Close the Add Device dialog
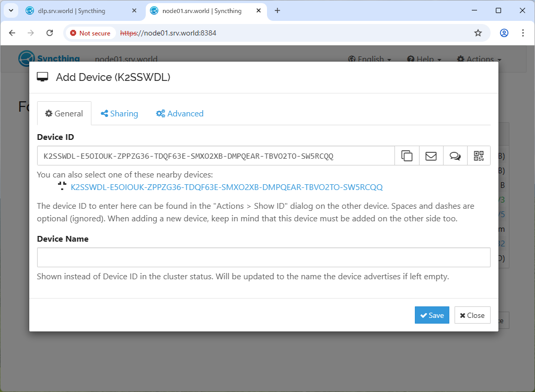The height and width of the screenshot is (392, 535). point(472,315)
